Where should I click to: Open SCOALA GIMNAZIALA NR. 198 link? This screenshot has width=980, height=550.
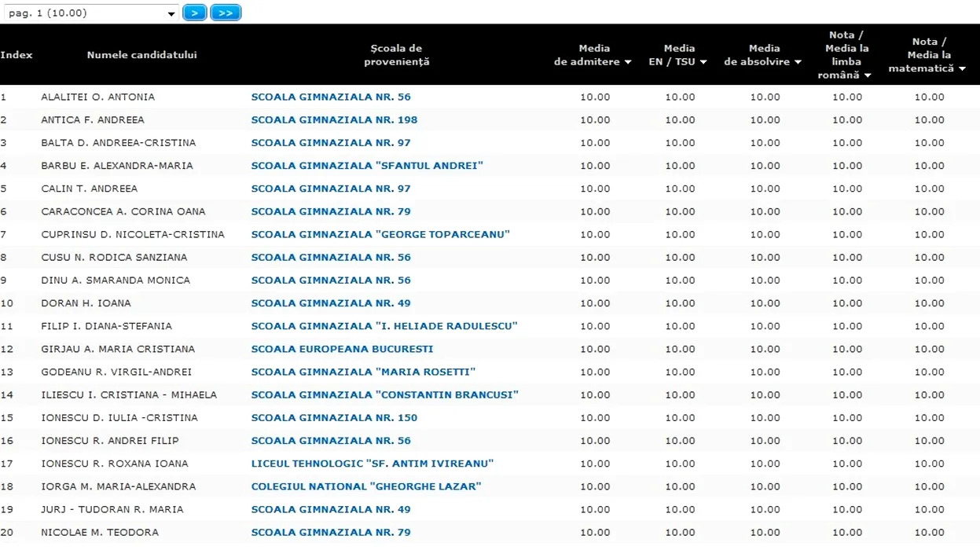(x=334, y=120)
